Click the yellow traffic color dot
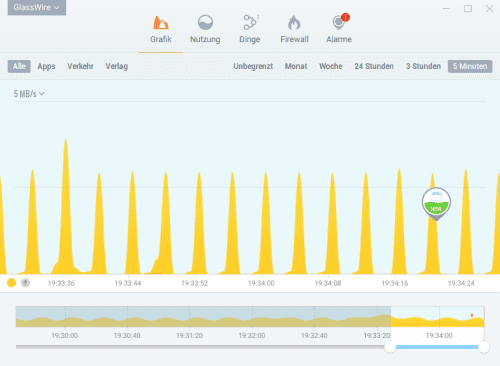The width and height of the screenshot is (500, 366). (x=11, y=283)
